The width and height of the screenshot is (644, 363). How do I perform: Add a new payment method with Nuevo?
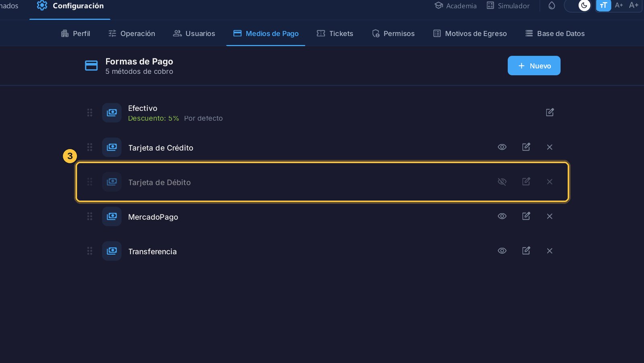coord(534,66)
